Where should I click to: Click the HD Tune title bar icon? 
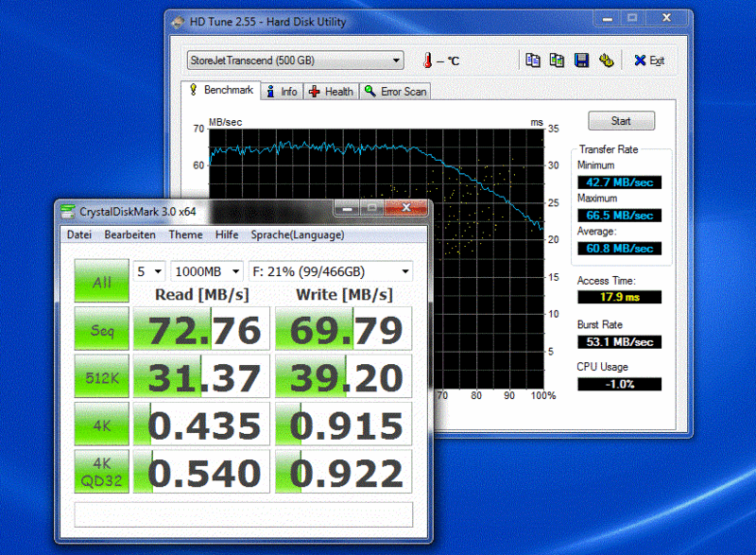(x=178, y=22)
